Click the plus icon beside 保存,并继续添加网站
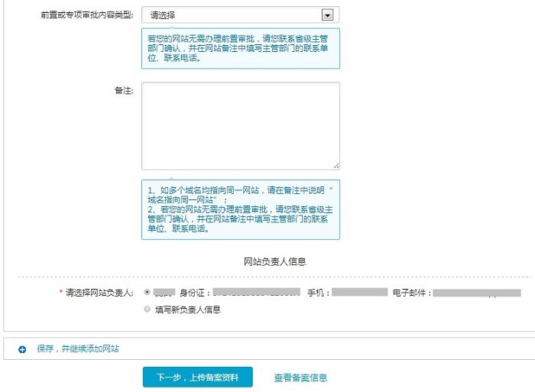The image size is (535, 392). pyautogui.click(x=22, y=349)
